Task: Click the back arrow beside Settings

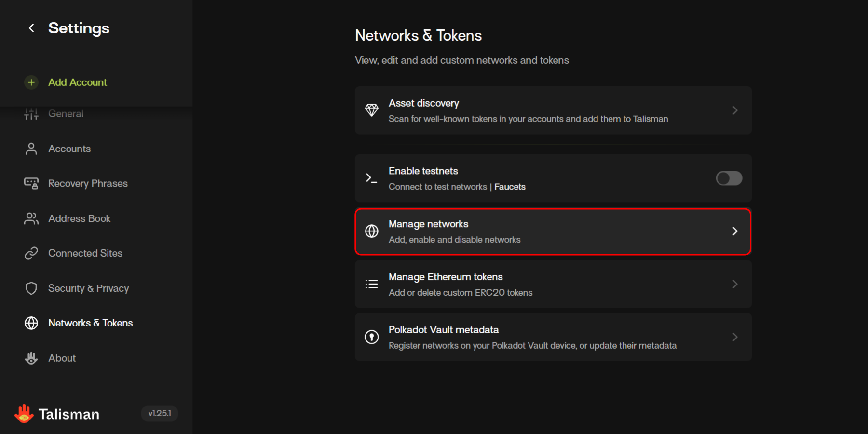Action: 31,28
